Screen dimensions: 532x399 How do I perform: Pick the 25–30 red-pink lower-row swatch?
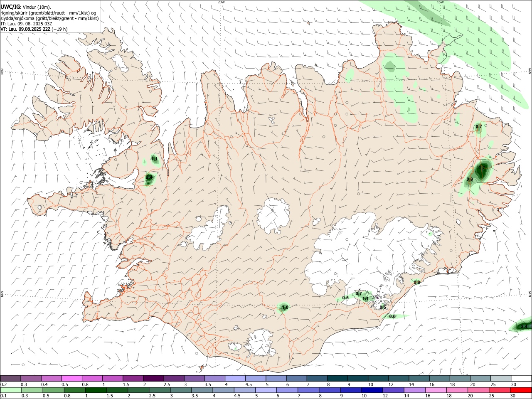pyautogui.click(x=500, y=390)
